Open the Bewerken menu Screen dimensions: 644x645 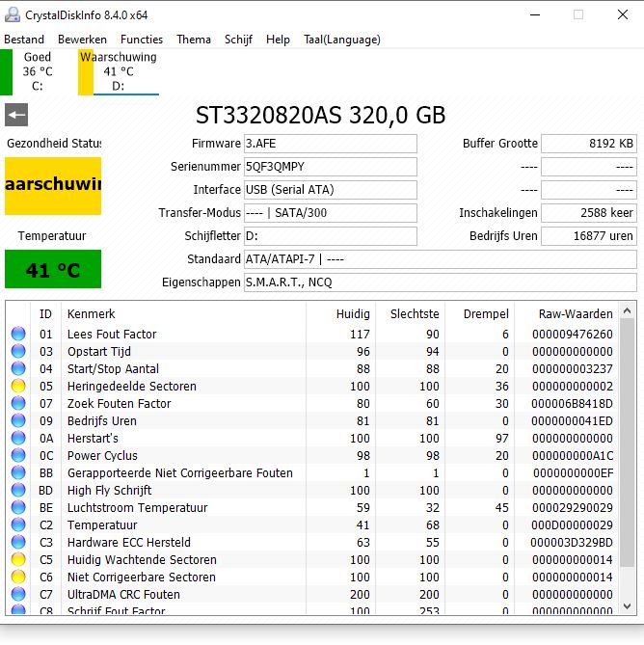click(82, 40)
